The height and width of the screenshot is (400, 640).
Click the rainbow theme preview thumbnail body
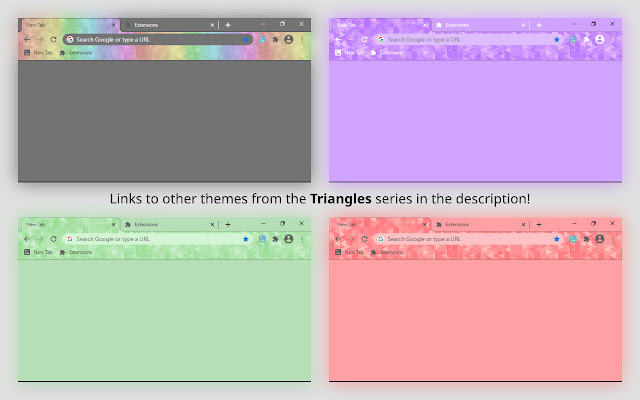[x=164, y=121]
